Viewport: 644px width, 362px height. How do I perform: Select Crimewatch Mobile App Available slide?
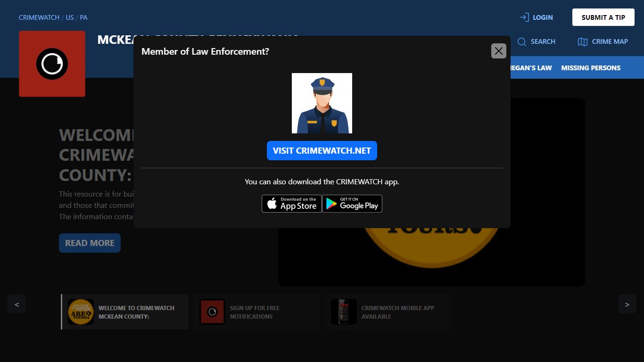point(388,312)
